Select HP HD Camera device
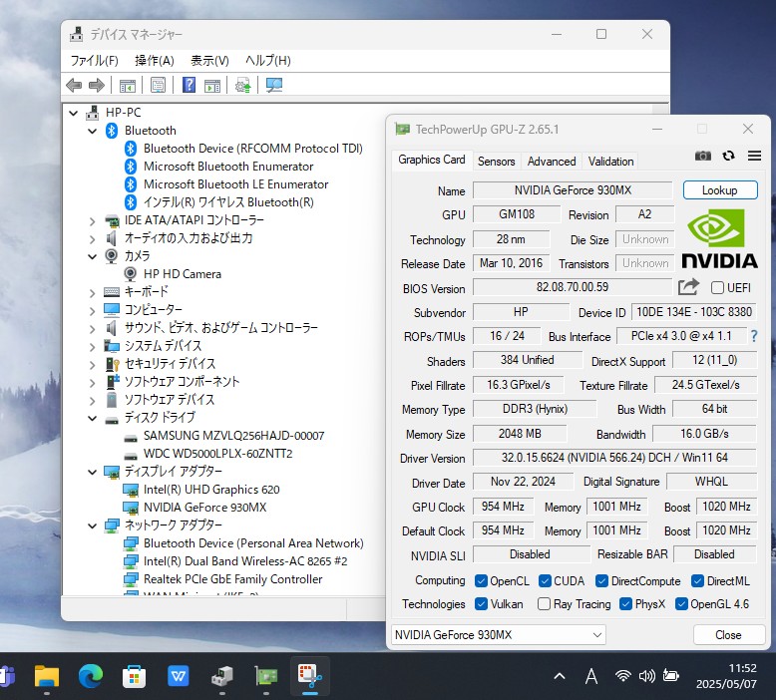The image size is (776, 700). (x=183, y=274)
